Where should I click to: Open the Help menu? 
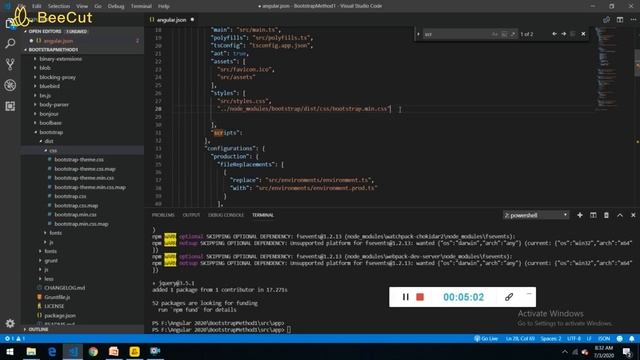coord(164,6)
